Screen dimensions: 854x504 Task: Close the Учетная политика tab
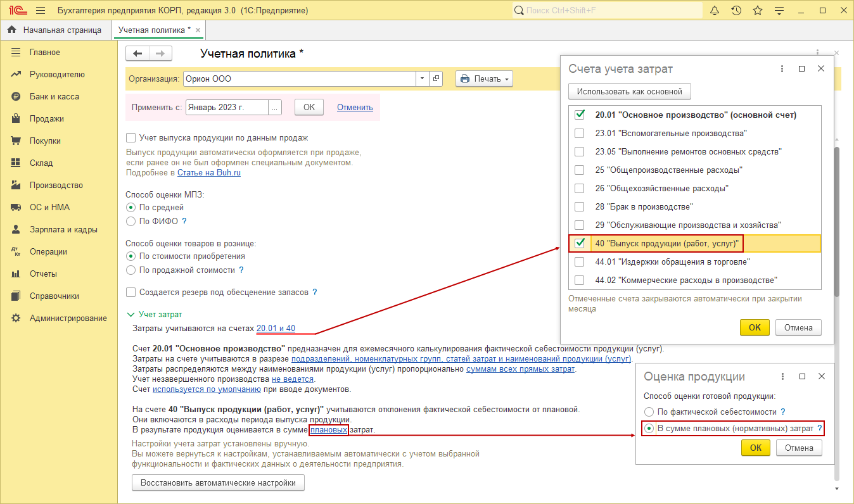pos(198,30)
